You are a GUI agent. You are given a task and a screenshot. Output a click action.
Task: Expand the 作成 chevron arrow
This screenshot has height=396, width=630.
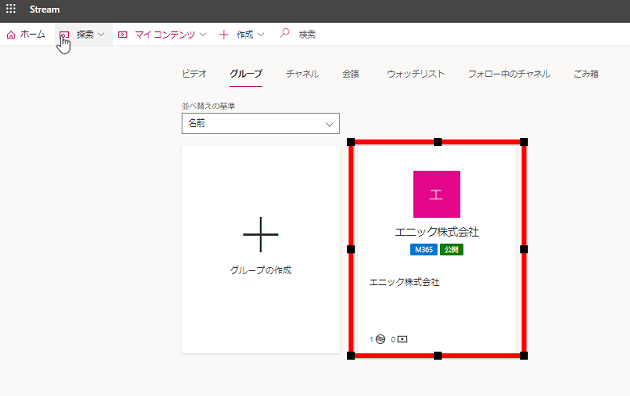(261, 35)
